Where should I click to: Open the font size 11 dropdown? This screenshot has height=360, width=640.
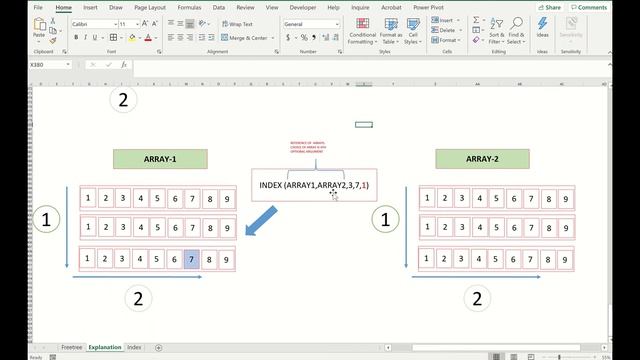pos(137,24)
